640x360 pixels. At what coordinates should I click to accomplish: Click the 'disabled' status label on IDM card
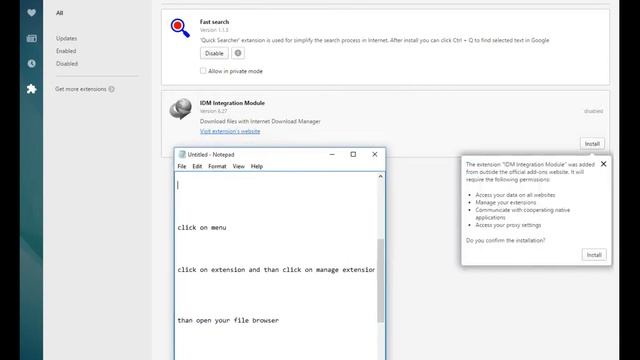tap(593, 111)
